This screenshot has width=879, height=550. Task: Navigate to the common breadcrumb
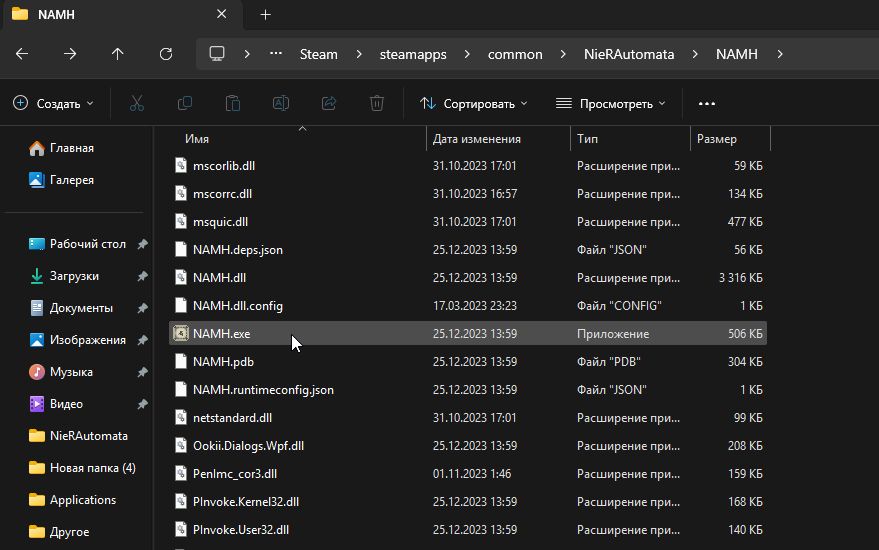(x=515, y=54)
